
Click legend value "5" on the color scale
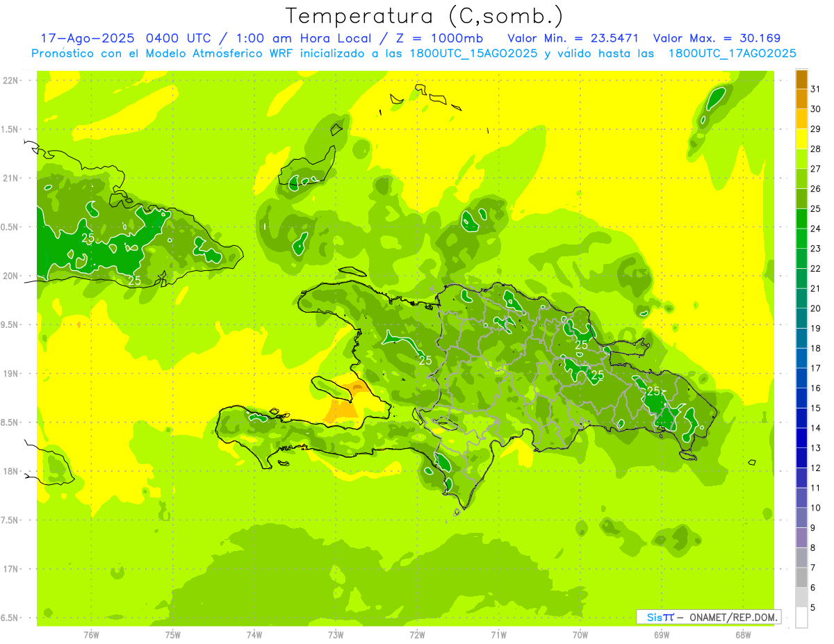click(813, 607)
